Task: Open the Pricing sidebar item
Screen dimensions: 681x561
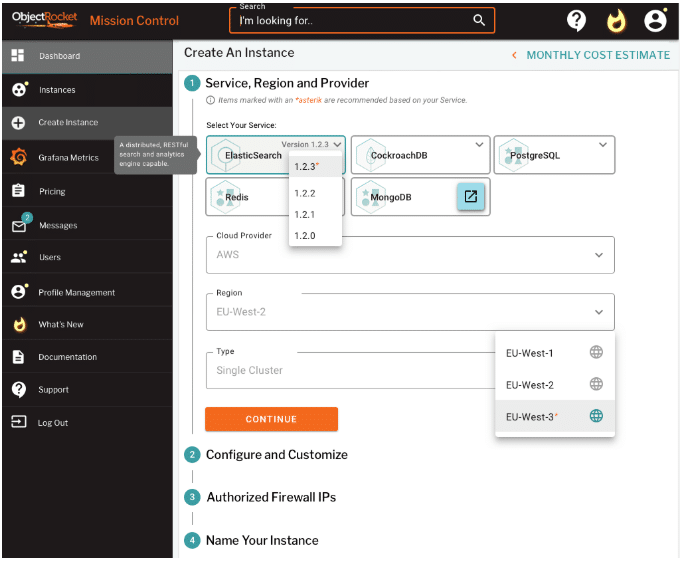Action: (x=87, y=191)
